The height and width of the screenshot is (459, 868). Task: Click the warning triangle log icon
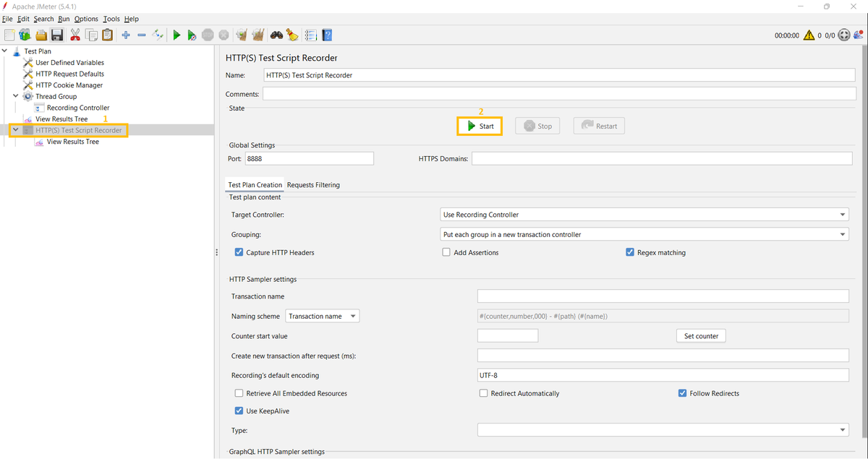click(809, 35)
